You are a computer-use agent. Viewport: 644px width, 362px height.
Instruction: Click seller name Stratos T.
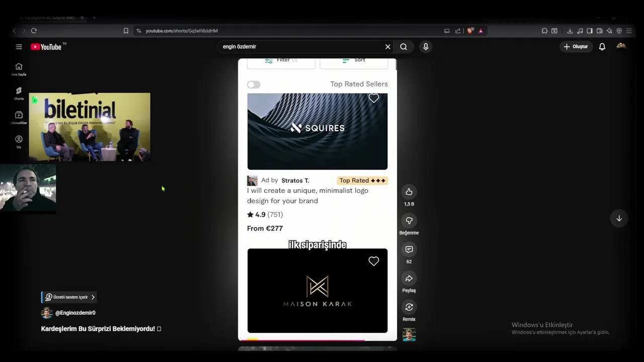(x=295, y=180)
